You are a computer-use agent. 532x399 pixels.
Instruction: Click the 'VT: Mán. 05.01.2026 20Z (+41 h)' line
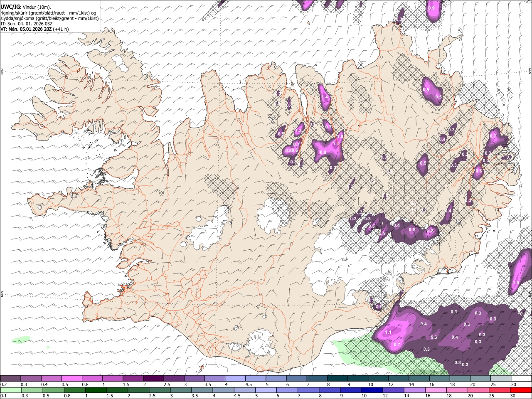pos(35,29)
